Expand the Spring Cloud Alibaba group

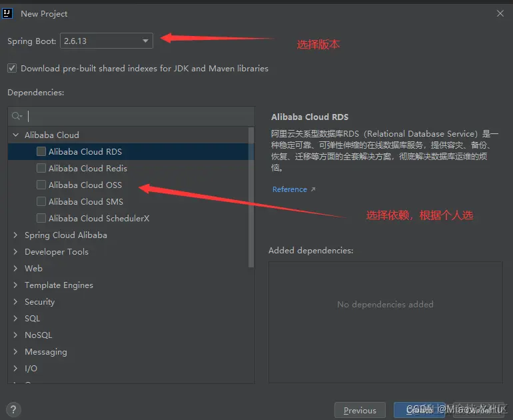click(x=15, y=235)
